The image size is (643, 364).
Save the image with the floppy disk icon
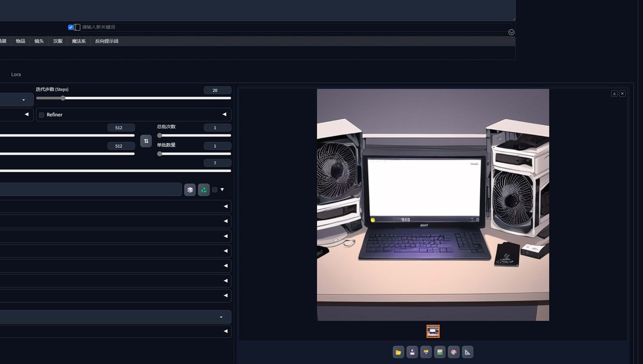pos(412,352)
